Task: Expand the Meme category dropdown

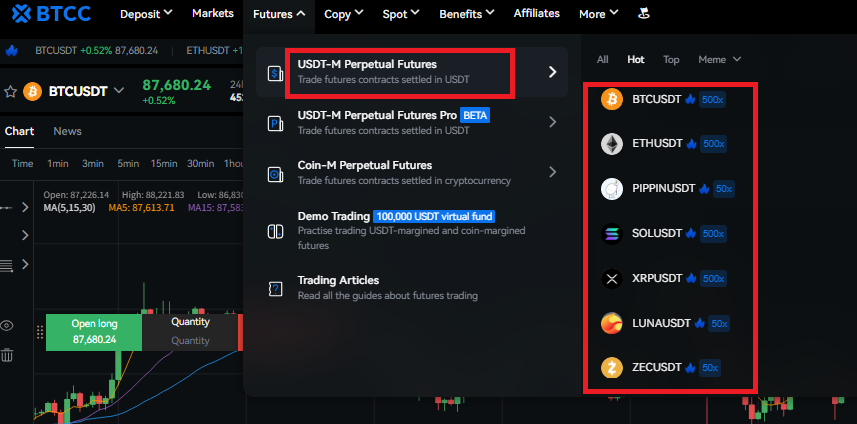Action: coord(719,60)
